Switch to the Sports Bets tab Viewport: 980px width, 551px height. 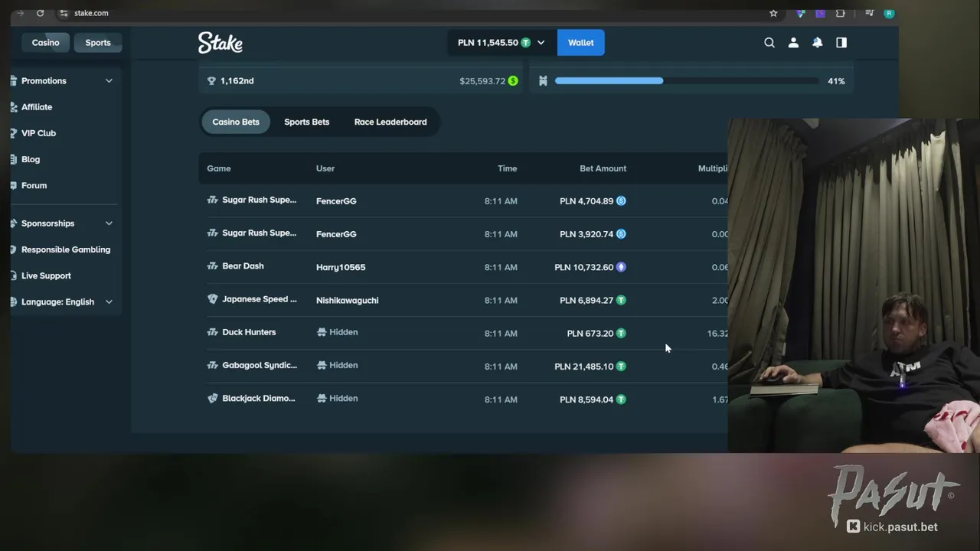pyautogui.click(x=307, y=122)
